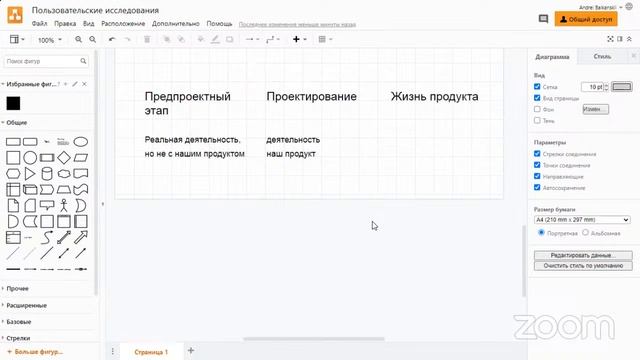Expand the Базовые shapes section
640x360 pixels.
click(18, 322)
